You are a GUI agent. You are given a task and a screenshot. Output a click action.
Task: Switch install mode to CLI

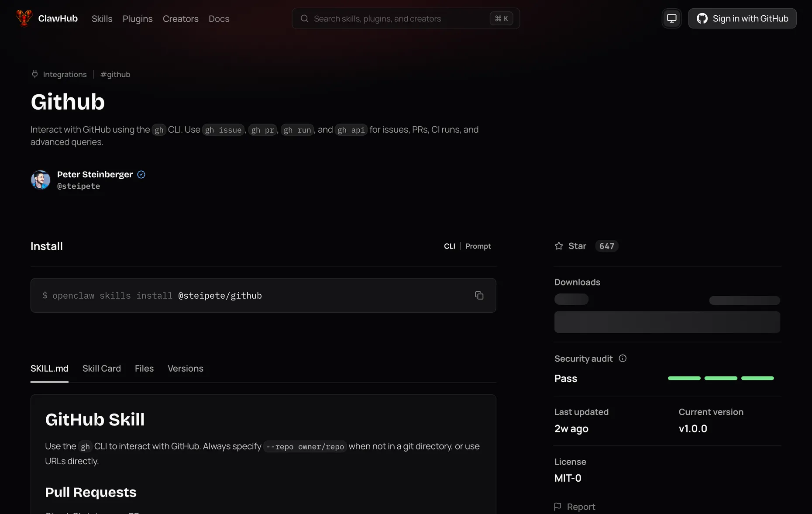tap(450, 246)
